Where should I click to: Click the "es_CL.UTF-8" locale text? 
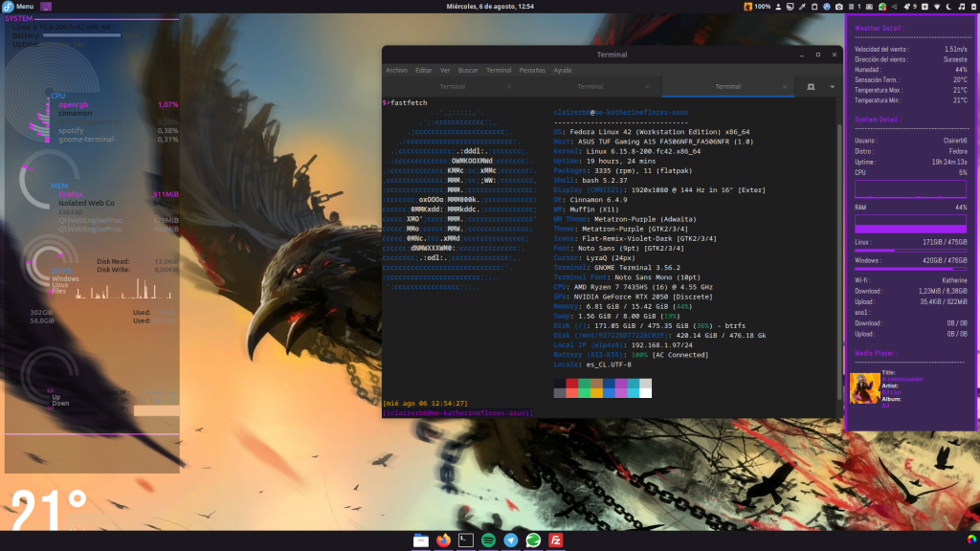coord(609,364)
